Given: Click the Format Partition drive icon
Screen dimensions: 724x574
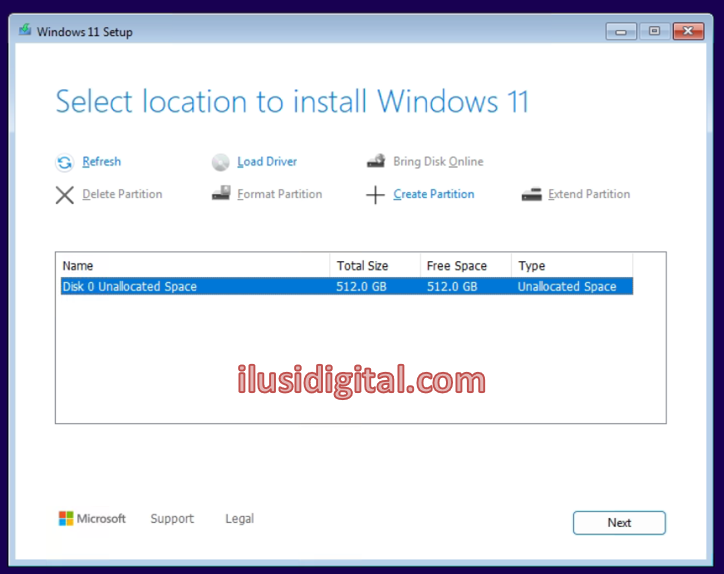Looking at the screenshot, I should (x=221, y=194).
